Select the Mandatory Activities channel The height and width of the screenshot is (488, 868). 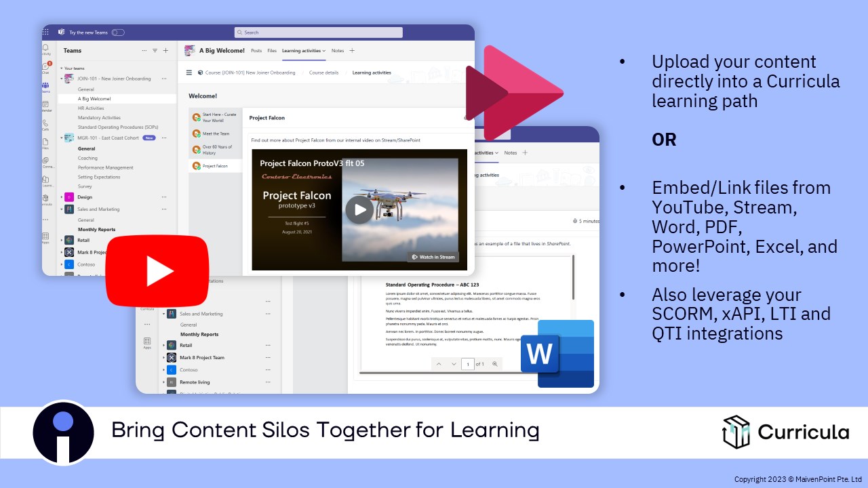click(99, 118)
